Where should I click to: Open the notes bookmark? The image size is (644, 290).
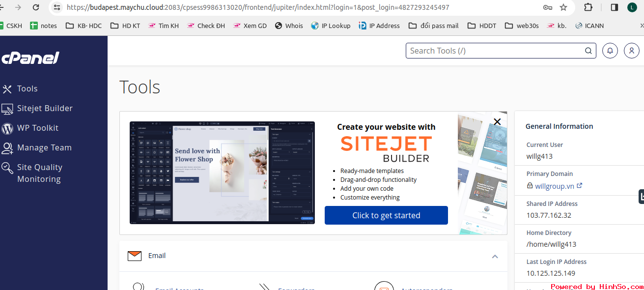43,26
